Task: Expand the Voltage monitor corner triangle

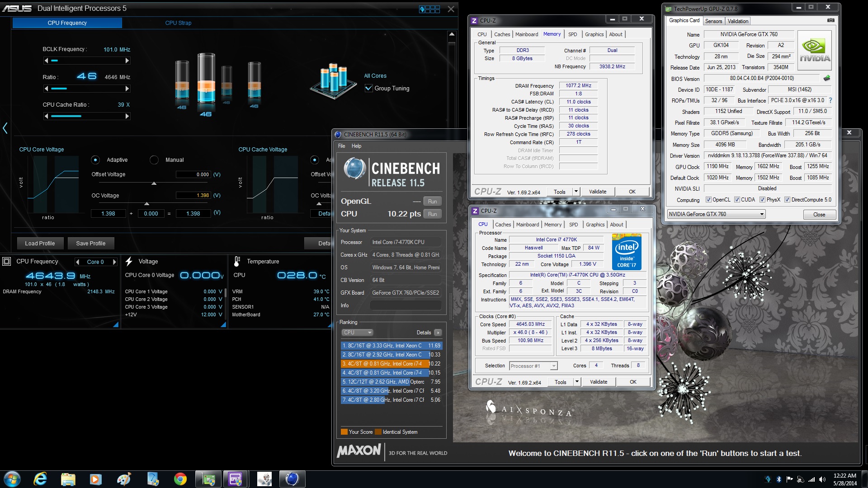Action: [x=223, y=324]
